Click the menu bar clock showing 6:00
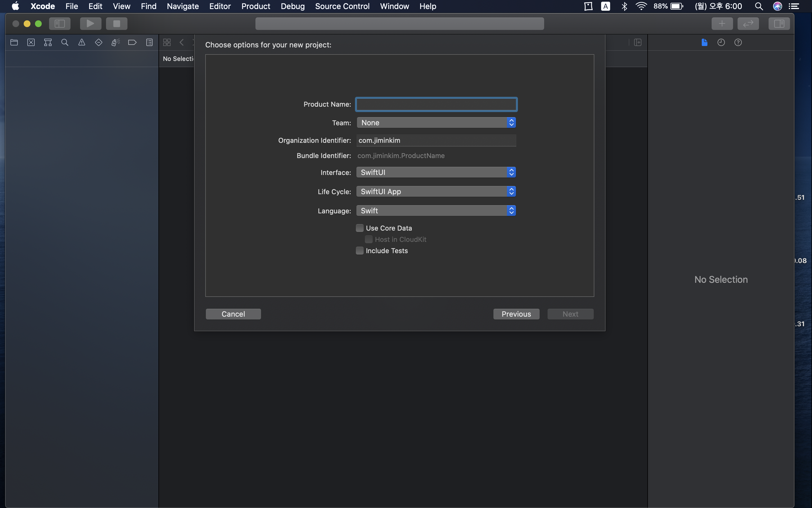Viewport: 812px width, 508px height. [718, 6]
